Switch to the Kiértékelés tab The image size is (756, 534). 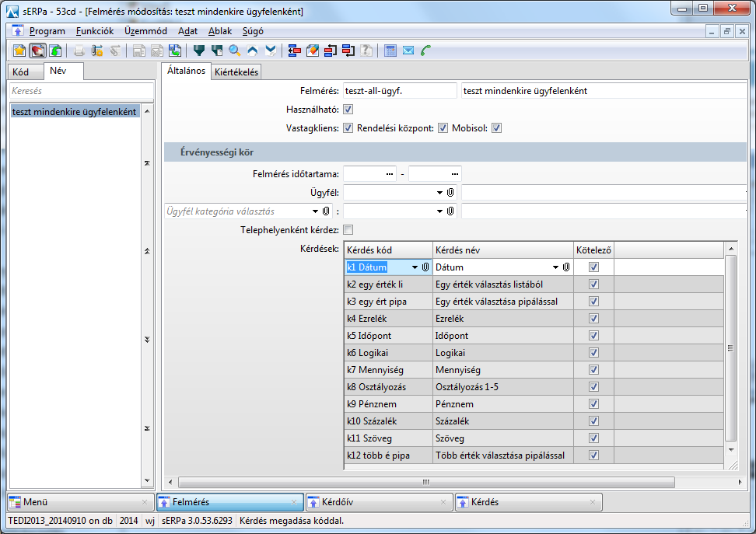tap(236, 72)
